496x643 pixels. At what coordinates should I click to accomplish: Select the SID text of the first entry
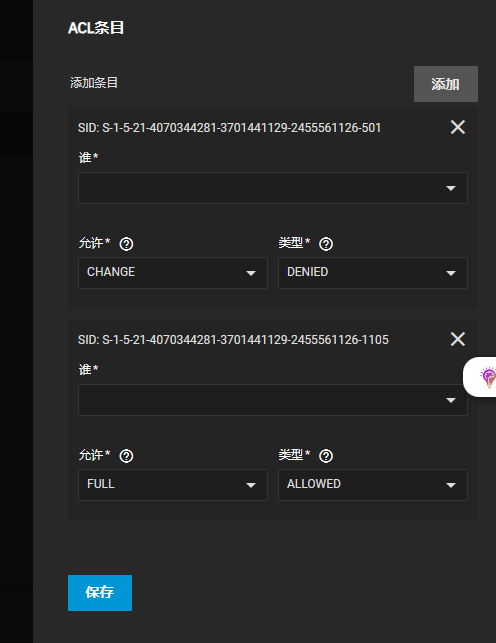point(229,128)
